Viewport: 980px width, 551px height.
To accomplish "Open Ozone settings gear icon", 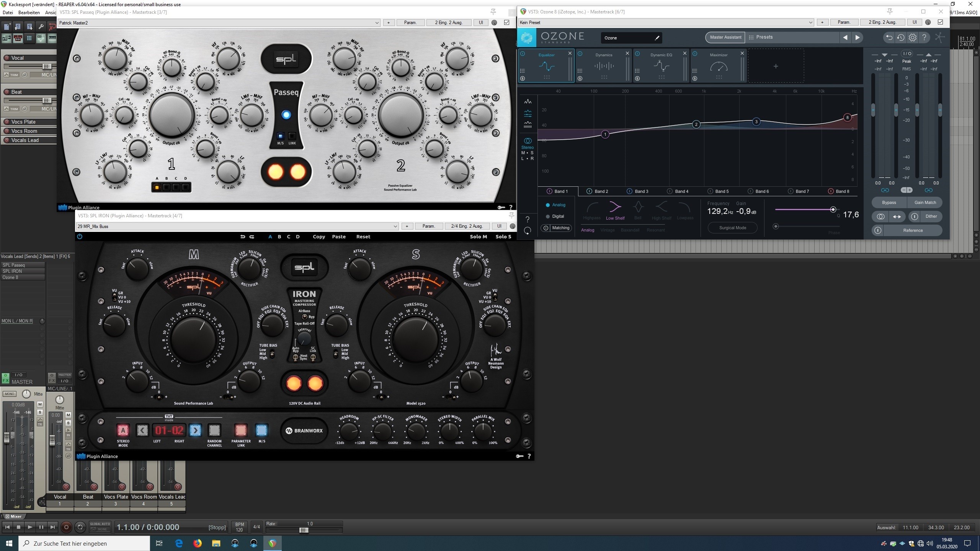I will coord(913,37).
